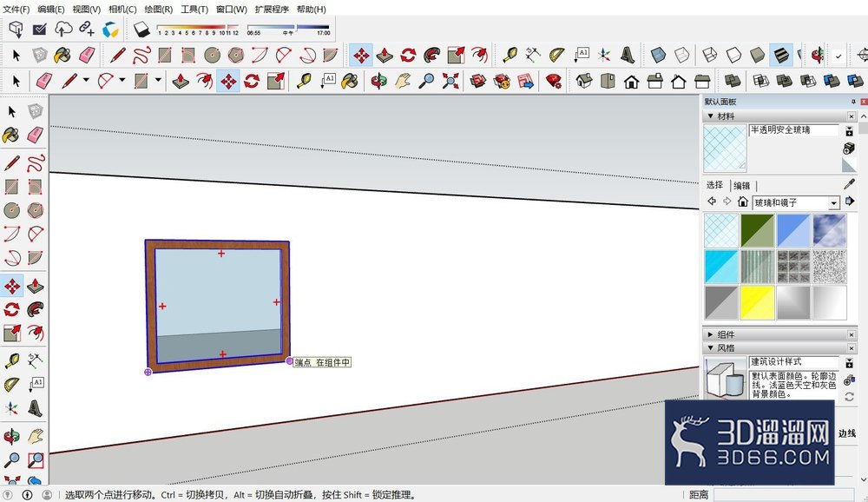Click the link-plus icon in top toolbar
The height and width of the screenshot is (502, 868).
[x=86, y=28]
